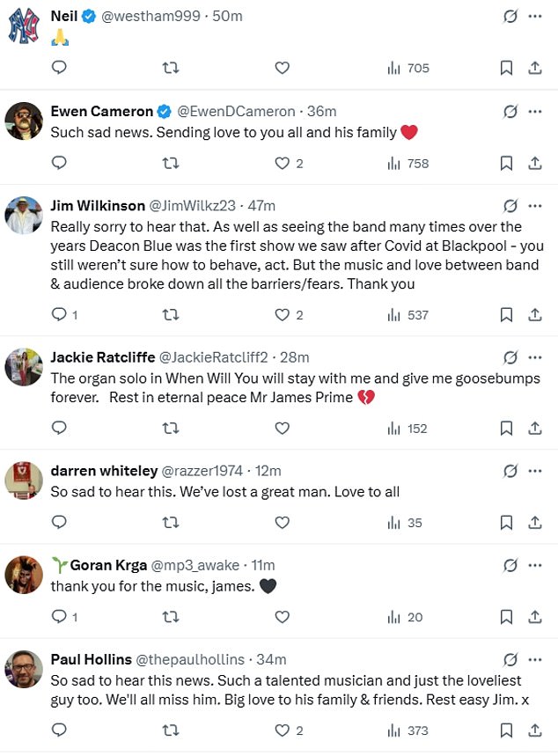Bookmark Ewen Cameron's tweet
This screenshot has height=756, width=558.
[x=506, y=163]
